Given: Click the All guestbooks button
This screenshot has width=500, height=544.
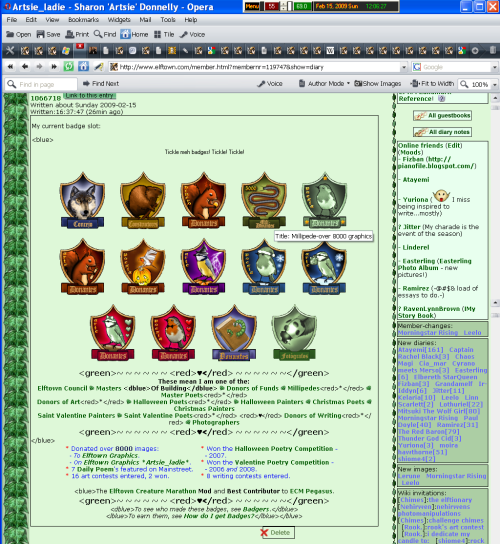Looking at the screenshot, I should (x=442, y=116).
